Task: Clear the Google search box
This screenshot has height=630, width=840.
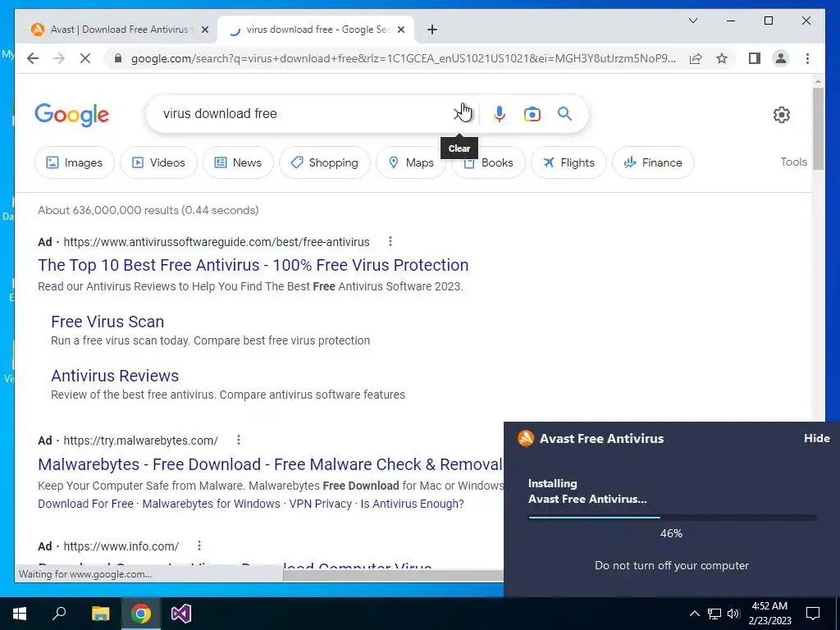Action: pos(459,113)
